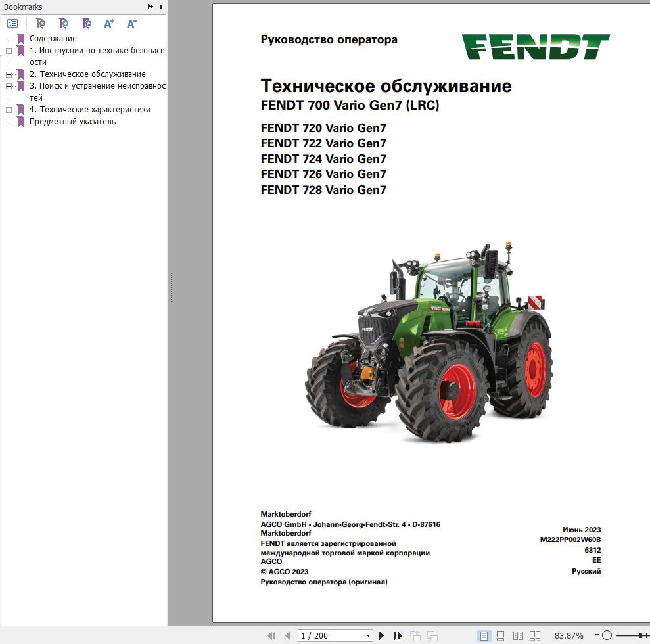Open bookmark '3. Поиск и устранение неисправностей'
This screenshot has width=650, height=644.
pos(97,92)
